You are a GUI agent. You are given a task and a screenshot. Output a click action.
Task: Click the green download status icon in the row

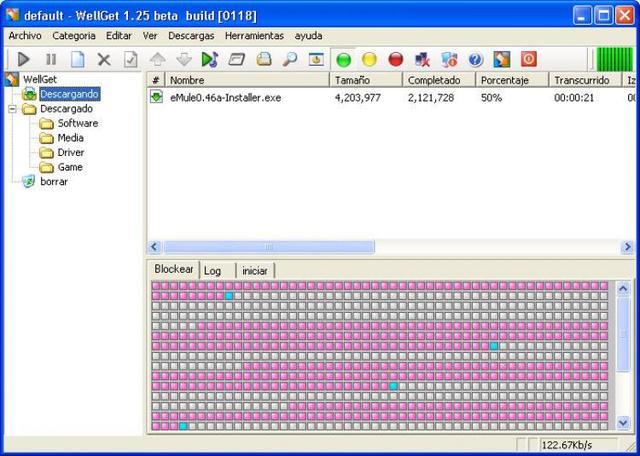tap(156, 97)
